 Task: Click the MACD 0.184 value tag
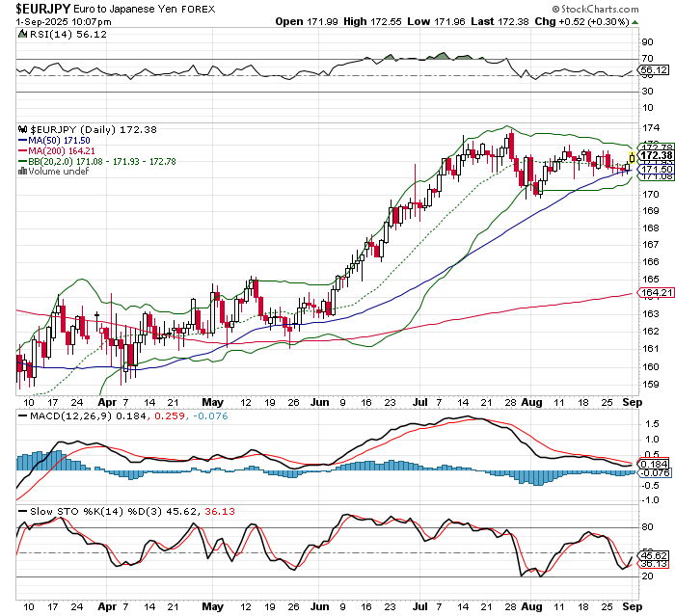tap(654, 464)
